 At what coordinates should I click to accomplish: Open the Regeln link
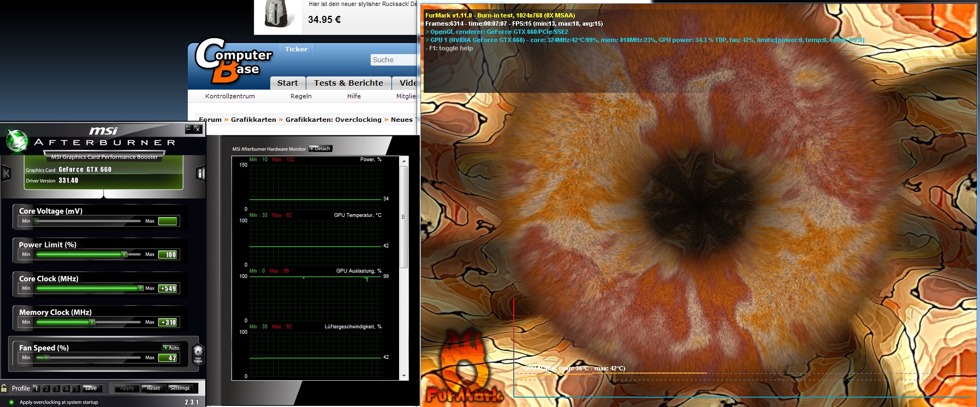[301, 96]
